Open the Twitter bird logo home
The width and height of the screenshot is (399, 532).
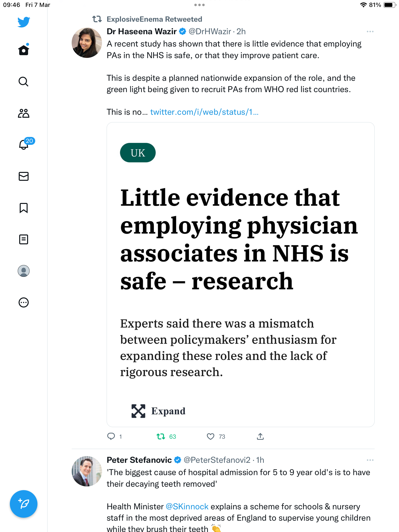point(24,22)
